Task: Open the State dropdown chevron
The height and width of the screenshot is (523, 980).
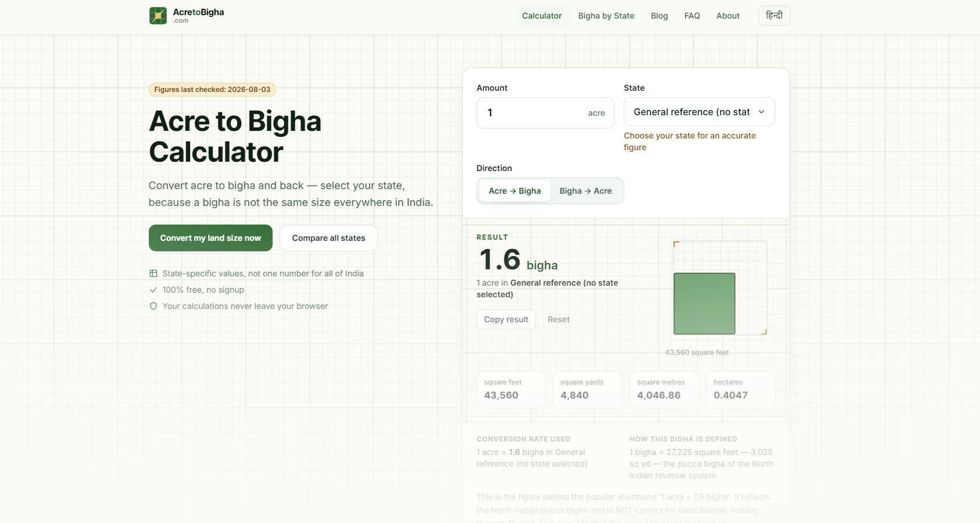Action: tap(761, 112)
